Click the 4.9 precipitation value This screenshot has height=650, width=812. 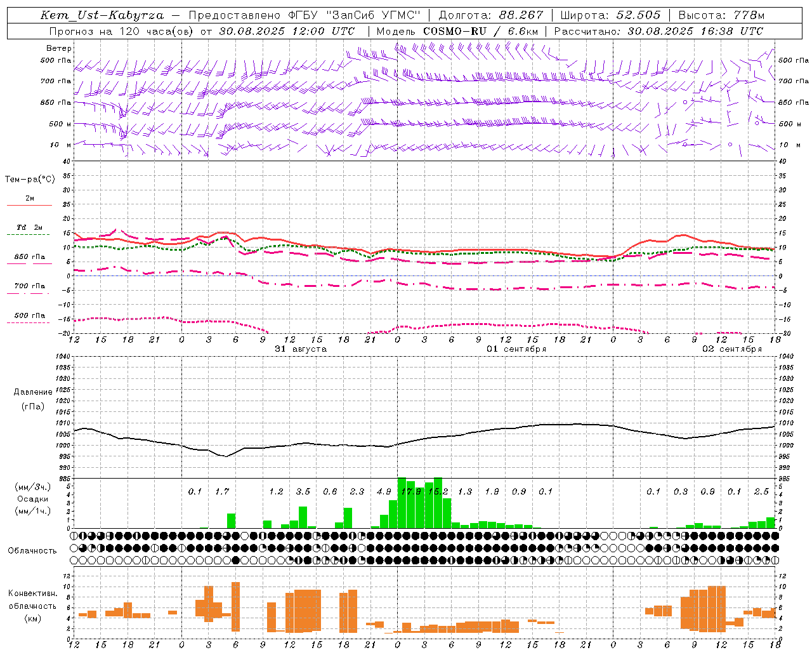pos(384,491)
